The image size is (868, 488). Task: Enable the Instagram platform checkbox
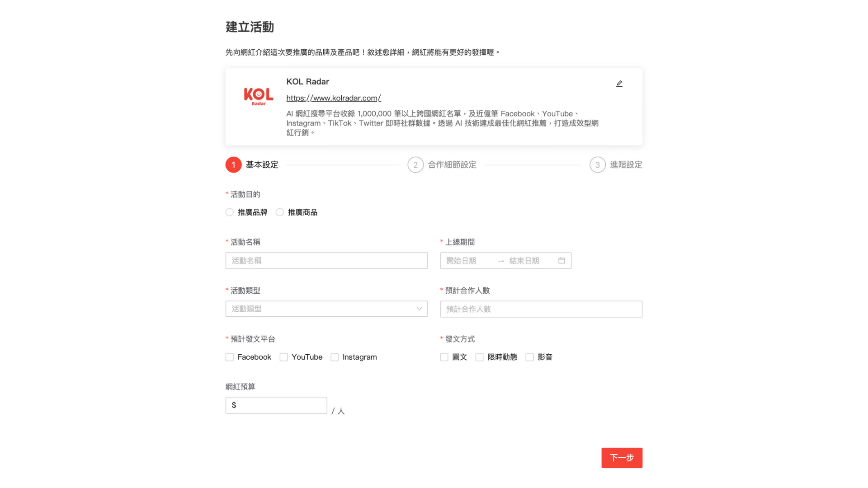[x=335, y=357]
